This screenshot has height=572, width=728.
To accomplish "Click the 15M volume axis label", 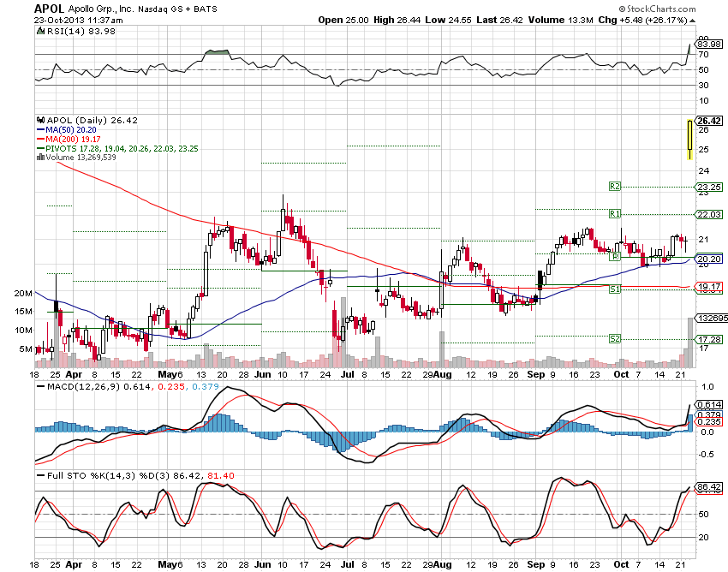I will (x=23, y=312).
